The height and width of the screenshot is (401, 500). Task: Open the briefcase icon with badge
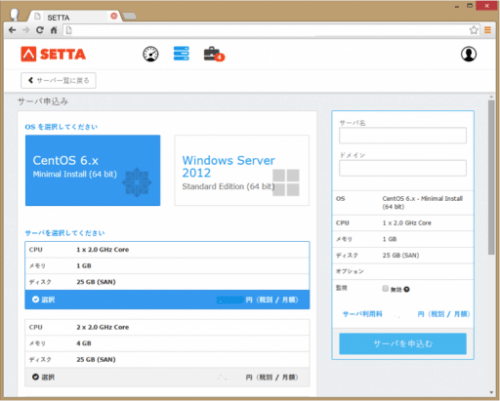(x=214, y=54)
